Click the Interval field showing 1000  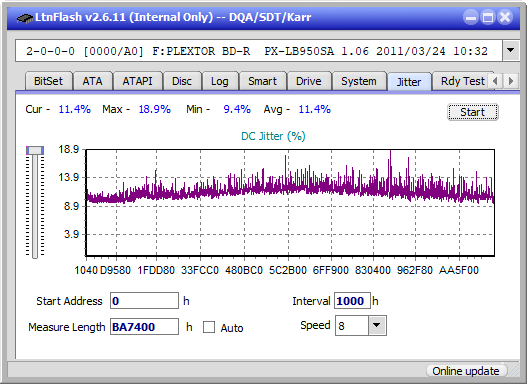pos(352,301)
